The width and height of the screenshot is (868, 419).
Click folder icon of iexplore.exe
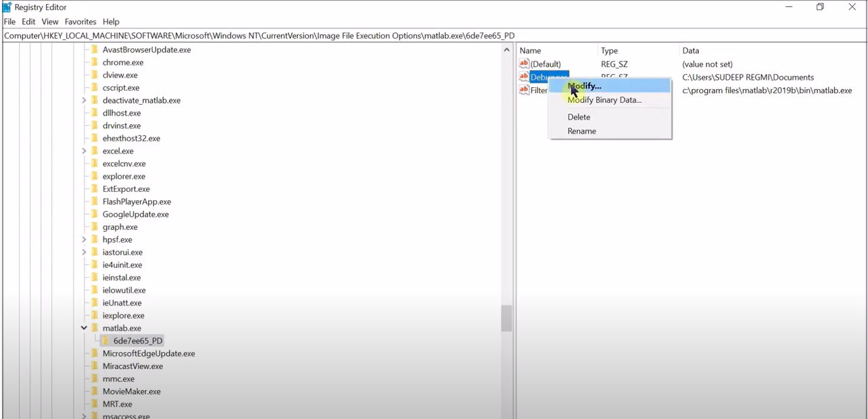(x=95, y=316)
